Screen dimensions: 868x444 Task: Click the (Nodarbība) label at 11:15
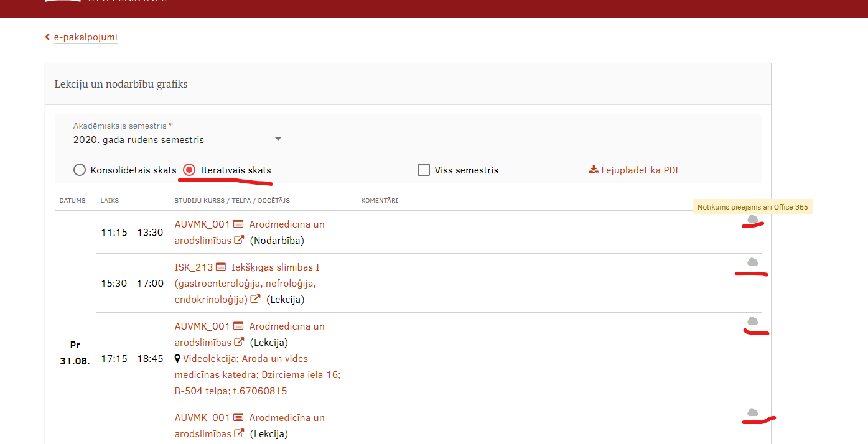coord(277,241)
